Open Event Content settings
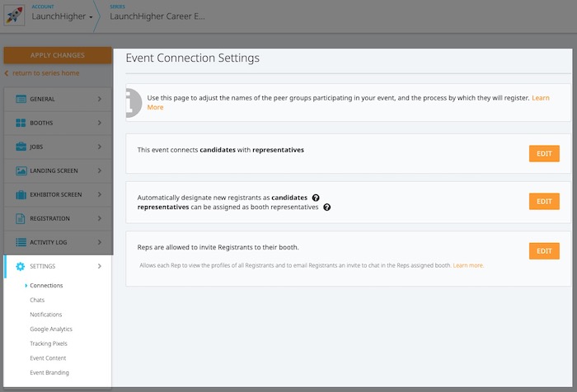This screenshot has height=392, width=577. 48,358
